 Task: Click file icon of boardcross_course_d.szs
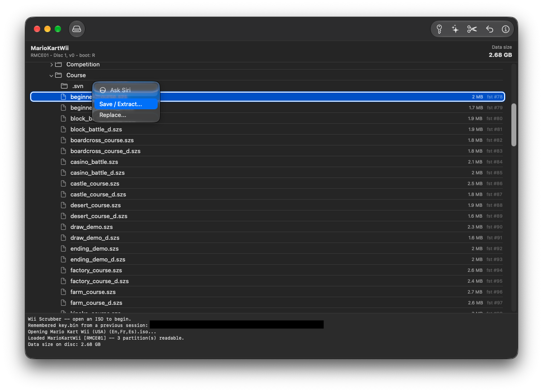64,151
